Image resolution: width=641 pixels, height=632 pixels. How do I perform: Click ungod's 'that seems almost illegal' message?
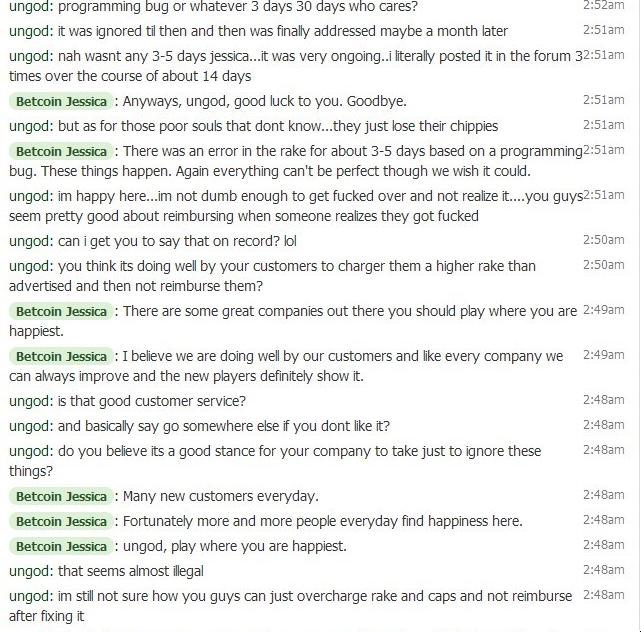pos(106,571)
